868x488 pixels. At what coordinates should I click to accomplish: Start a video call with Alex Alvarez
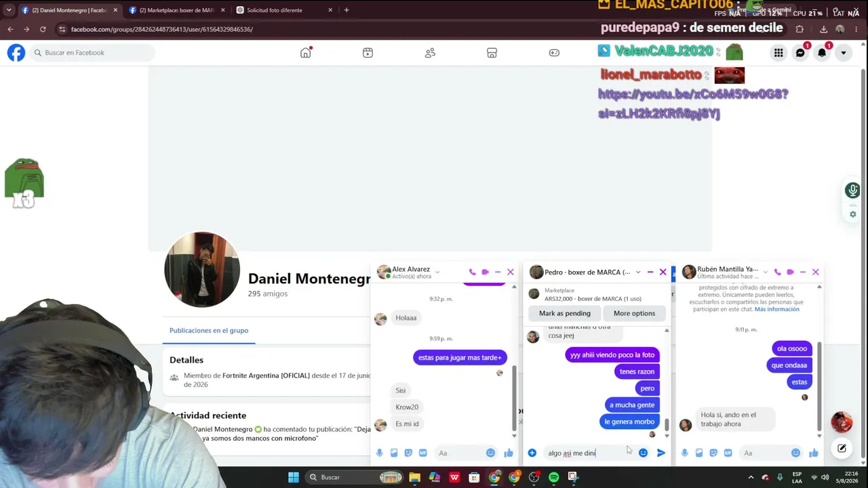485,272
